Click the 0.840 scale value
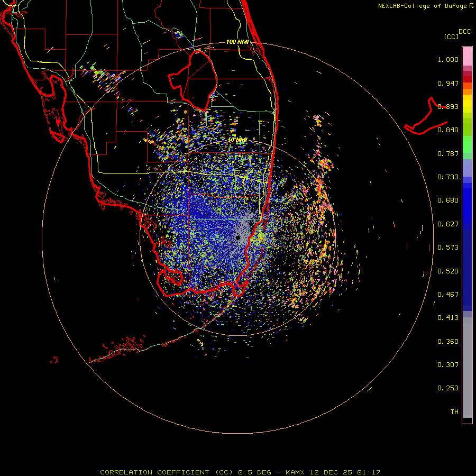 pos(448,130)
